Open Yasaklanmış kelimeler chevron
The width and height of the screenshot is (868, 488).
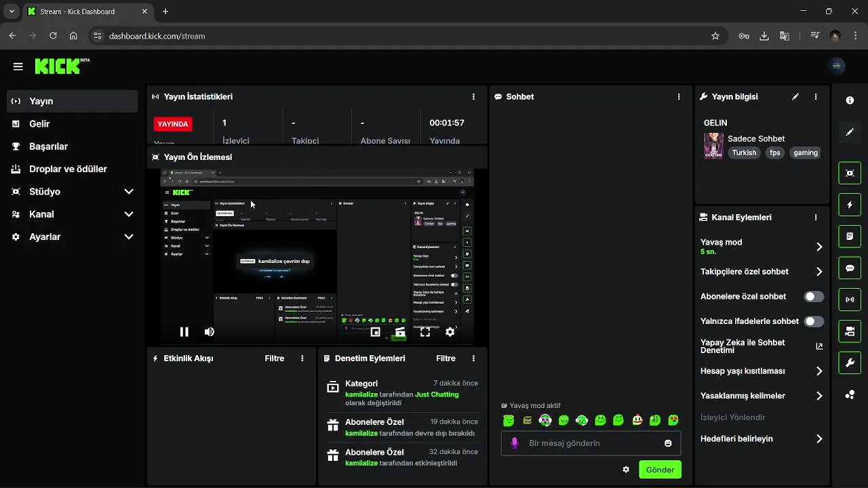(819, 396)
